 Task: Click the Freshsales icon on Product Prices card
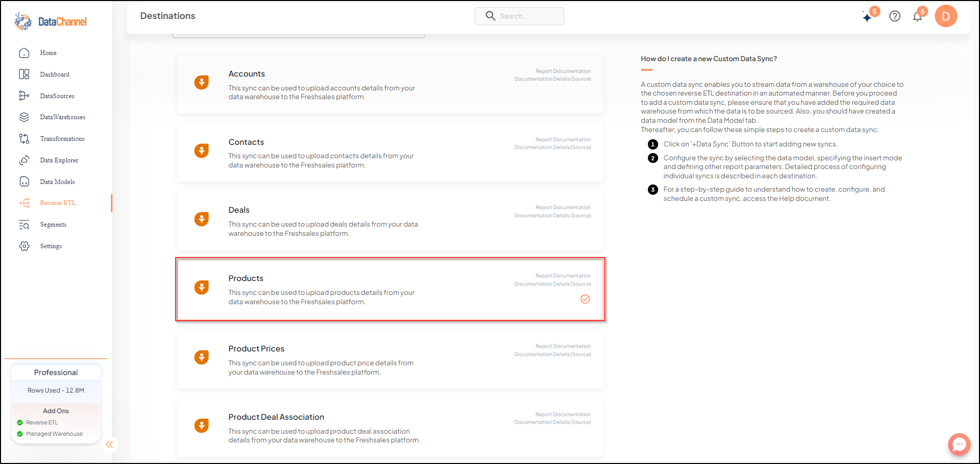click(201, 357)
